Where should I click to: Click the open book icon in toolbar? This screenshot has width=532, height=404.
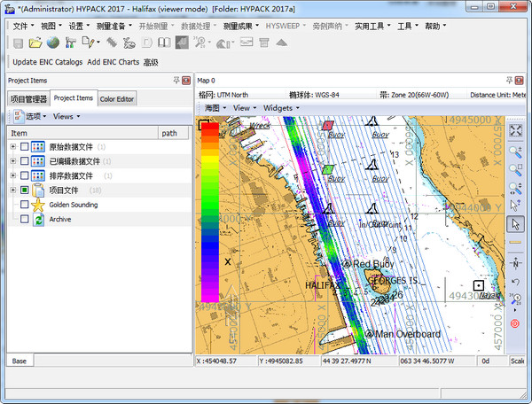pyautogui.click(x=164, y=43)
